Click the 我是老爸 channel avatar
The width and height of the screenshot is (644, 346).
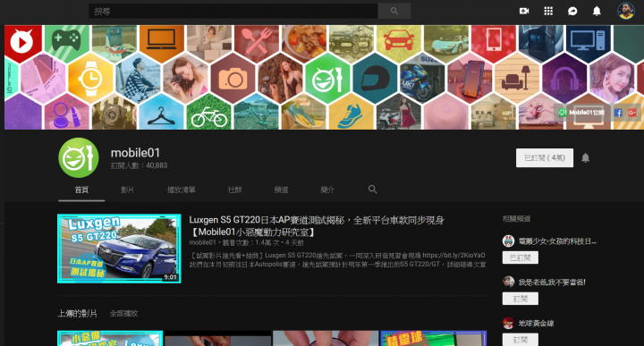508,282
